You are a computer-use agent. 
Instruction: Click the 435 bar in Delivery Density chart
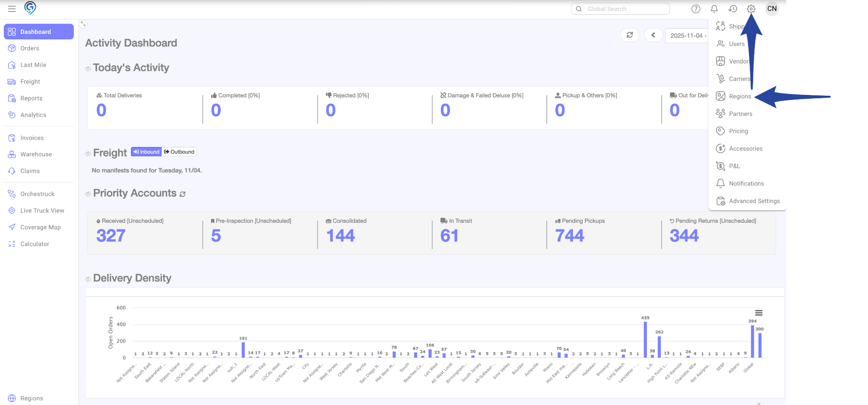point(645,340)
